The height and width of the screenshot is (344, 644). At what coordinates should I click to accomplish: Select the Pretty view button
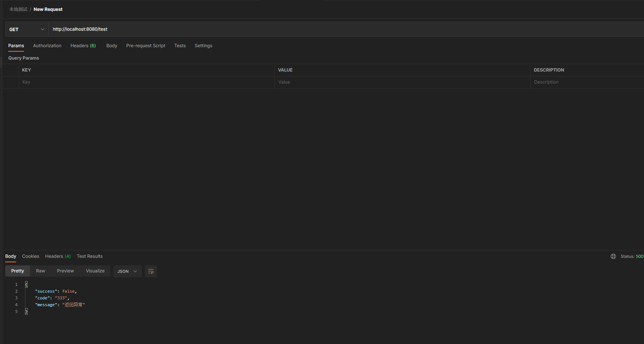[x=18, y=271]
